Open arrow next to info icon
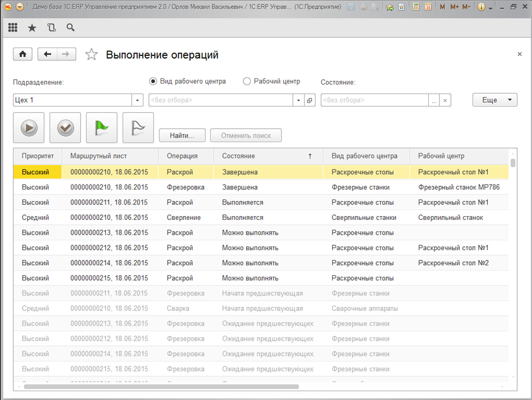 [x=491, y=8]
